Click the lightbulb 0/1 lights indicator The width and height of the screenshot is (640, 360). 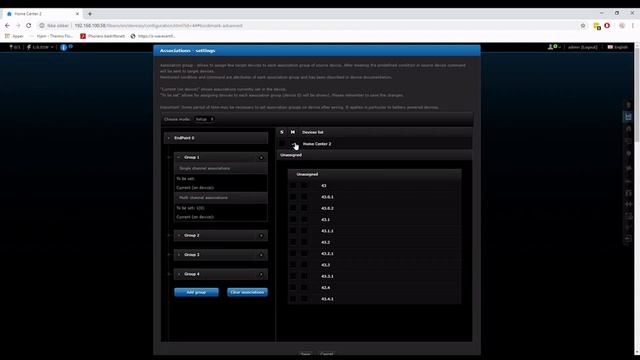(14, 47)
